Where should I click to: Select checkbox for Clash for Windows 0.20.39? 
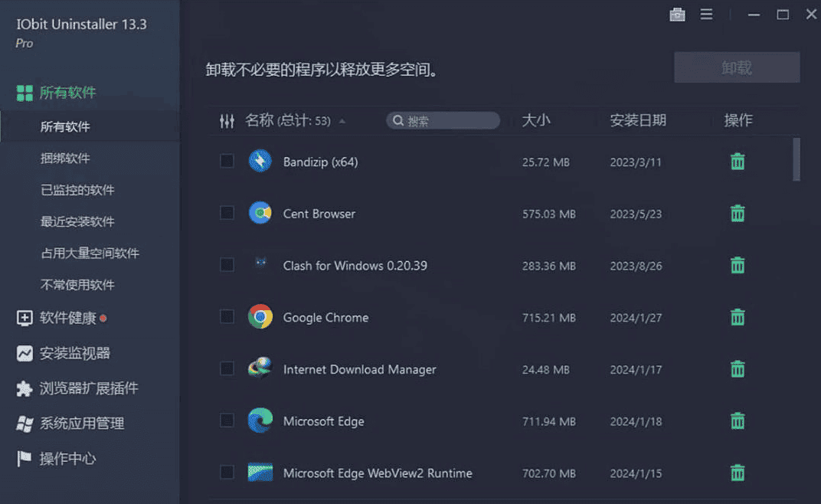click(227, 264)
